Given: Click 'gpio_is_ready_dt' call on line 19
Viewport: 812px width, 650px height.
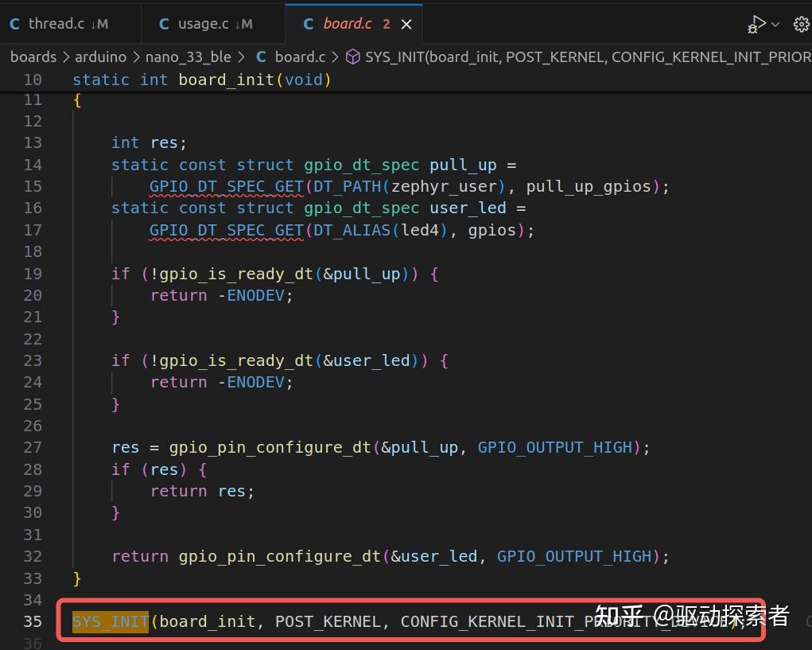Looking at the screenshot, I should 236,274.
